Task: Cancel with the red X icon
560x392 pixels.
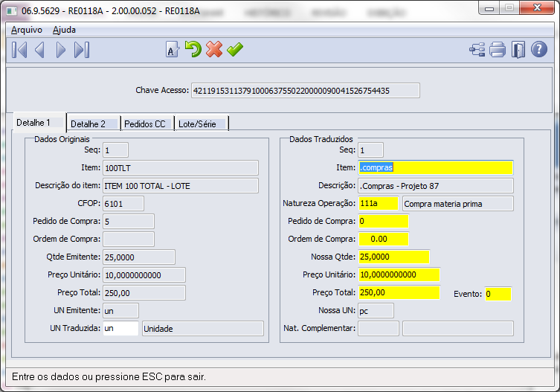Action: coord(214,49)
